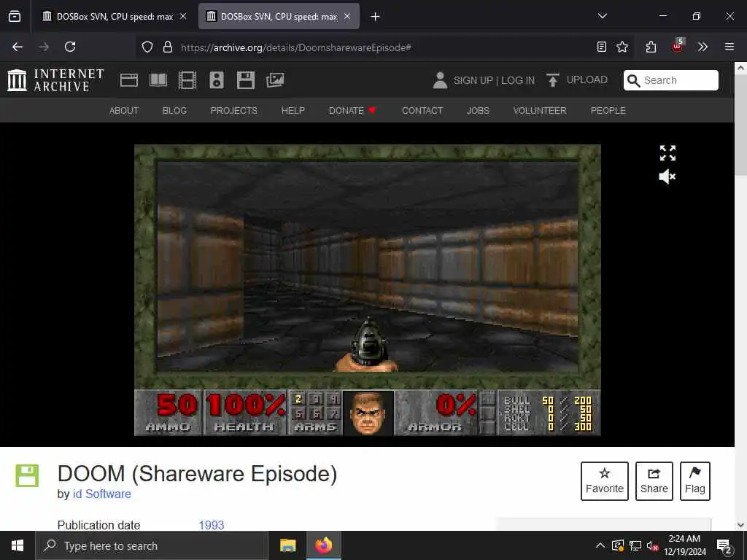Open the Internet Archive home logo

55,80
